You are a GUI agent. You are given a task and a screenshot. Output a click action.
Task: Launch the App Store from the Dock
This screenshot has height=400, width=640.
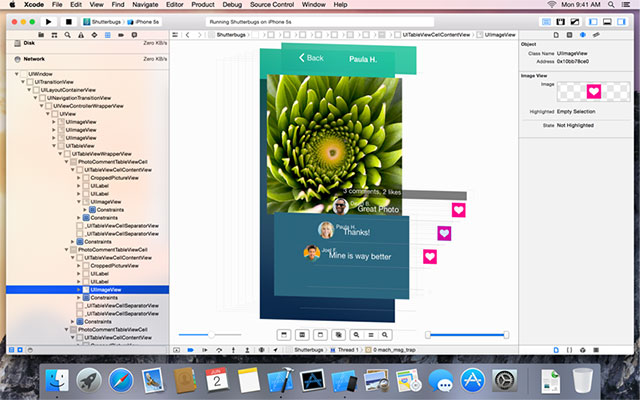pyautogui.click(x=471, y=378)
